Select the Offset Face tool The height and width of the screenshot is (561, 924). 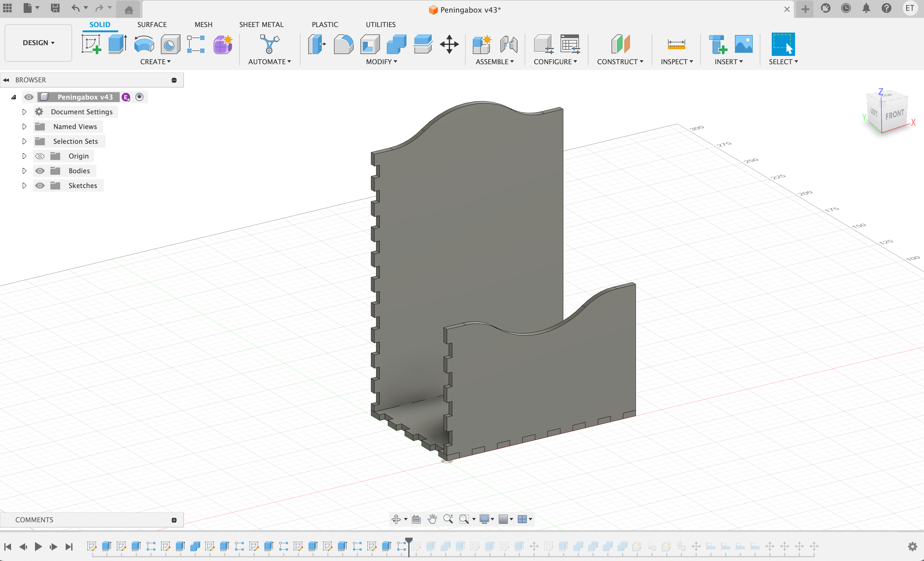coord(423,44)
